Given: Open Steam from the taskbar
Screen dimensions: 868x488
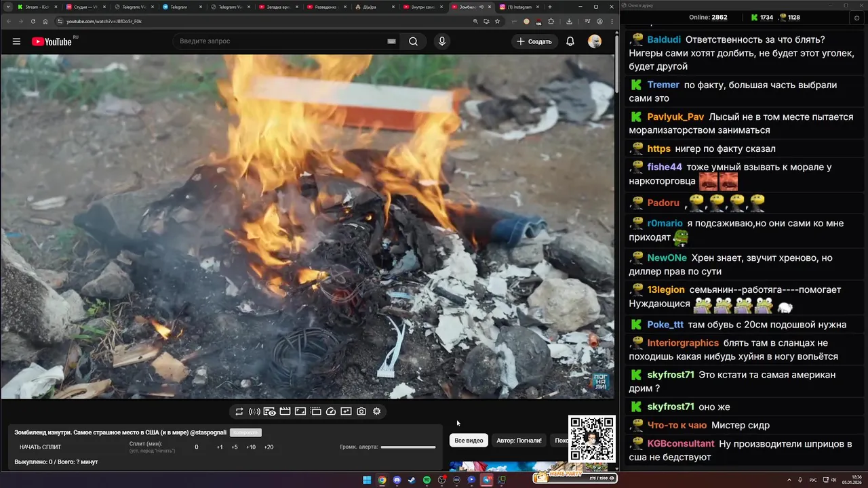Looking at the screenshot, I should point(412,480).
